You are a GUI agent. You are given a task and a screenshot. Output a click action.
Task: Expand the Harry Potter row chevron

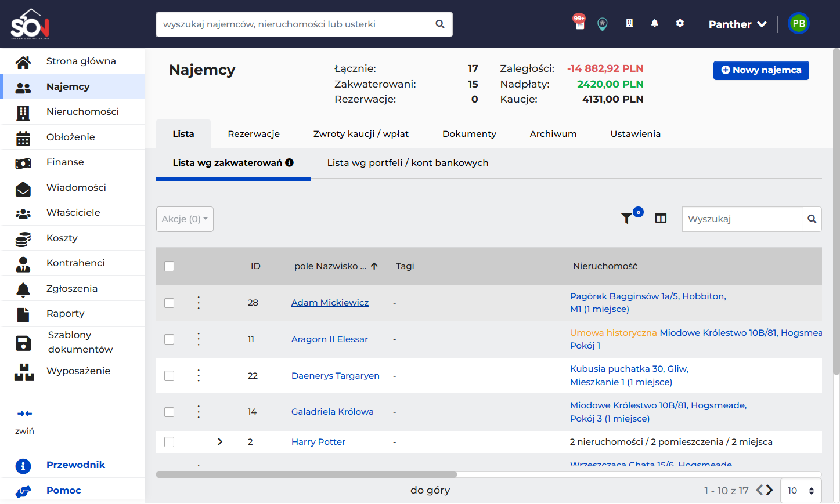219,442
